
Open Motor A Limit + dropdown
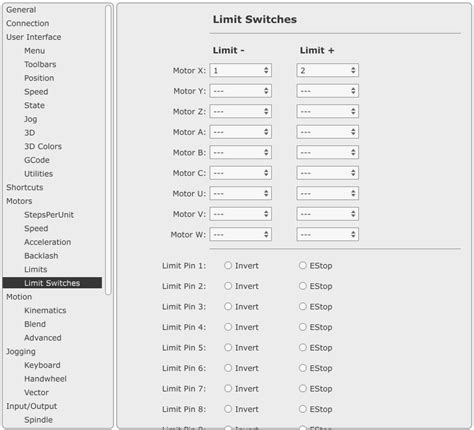click(x=327, y=132)
